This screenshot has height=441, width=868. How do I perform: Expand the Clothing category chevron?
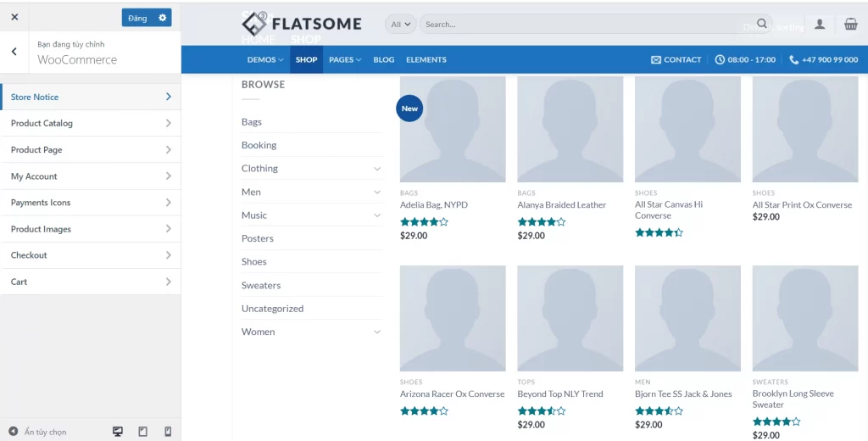pyautogui.click(x=377, y=169)
